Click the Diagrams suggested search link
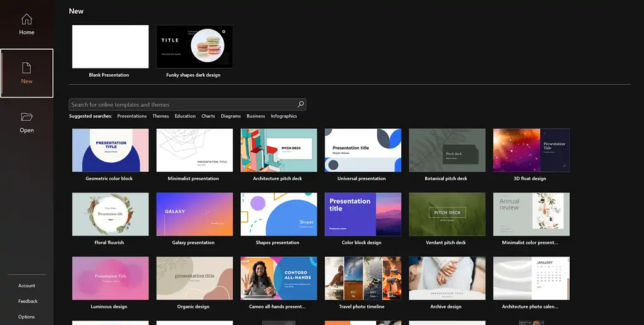Screen dimensions: 644x325 tap(231, 116)
